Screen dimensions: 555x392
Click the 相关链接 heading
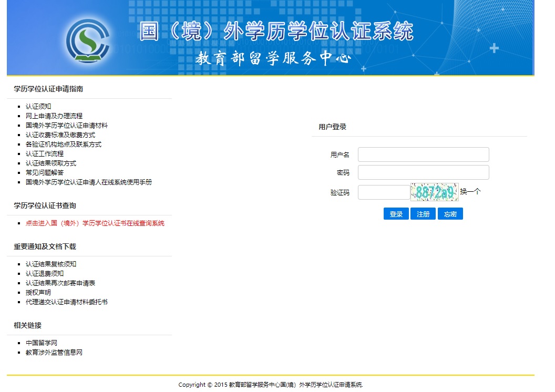28,325
